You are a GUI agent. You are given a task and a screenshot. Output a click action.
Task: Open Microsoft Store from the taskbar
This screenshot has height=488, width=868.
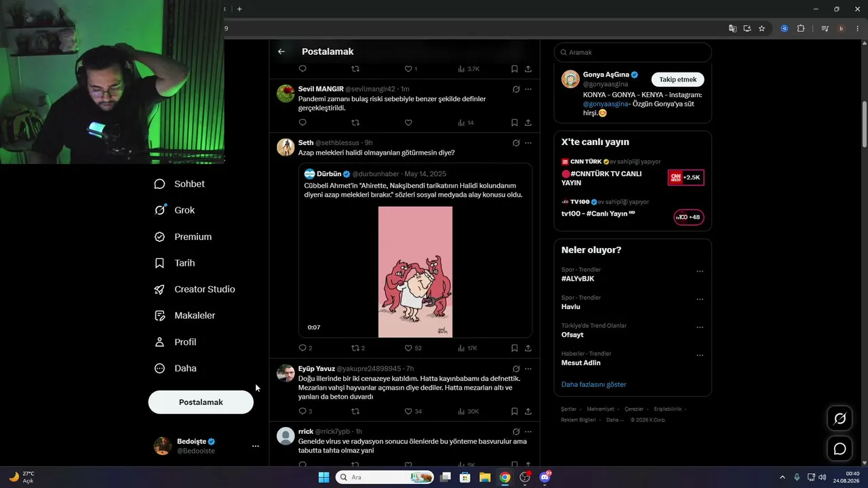click(465, 477)
